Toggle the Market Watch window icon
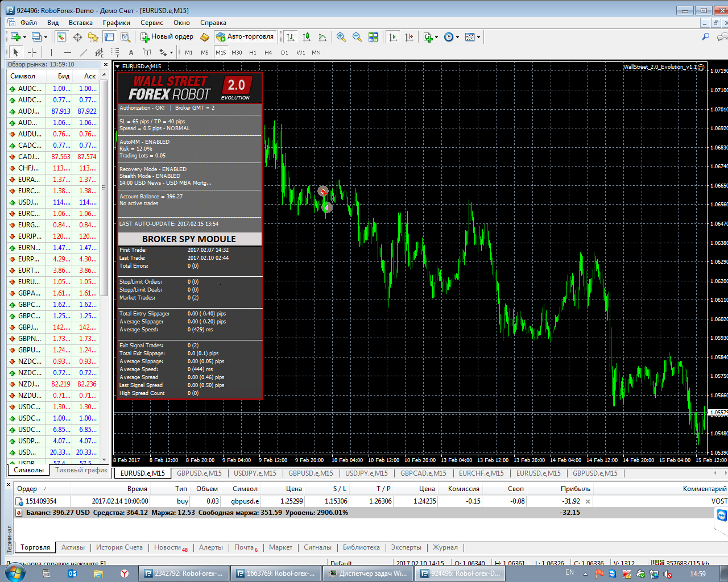The height and width of the screenshot is (582, 728). pyautogui.click(x=61, y=37)
